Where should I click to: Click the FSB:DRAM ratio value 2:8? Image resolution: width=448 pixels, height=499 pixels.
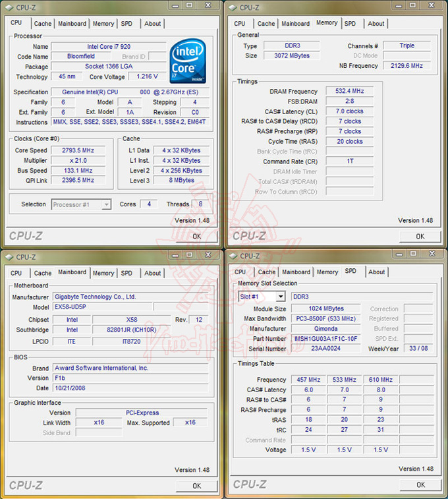(349, 102)
